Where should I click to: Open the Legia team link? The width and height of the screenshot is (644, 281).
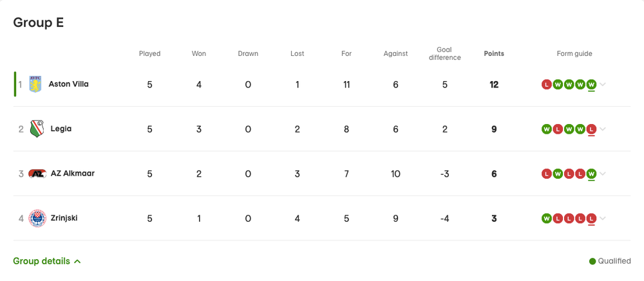point(61,129)
